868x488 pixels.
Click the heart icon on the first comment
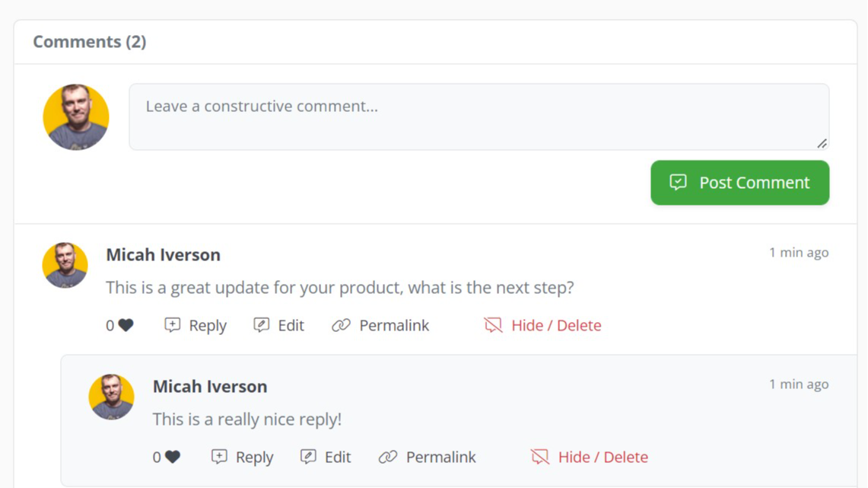[126, 326]
